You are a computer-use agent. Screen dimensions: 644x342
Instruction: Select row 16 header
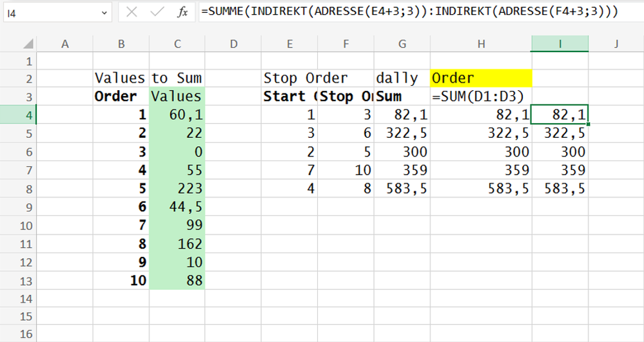click(19, 334)
